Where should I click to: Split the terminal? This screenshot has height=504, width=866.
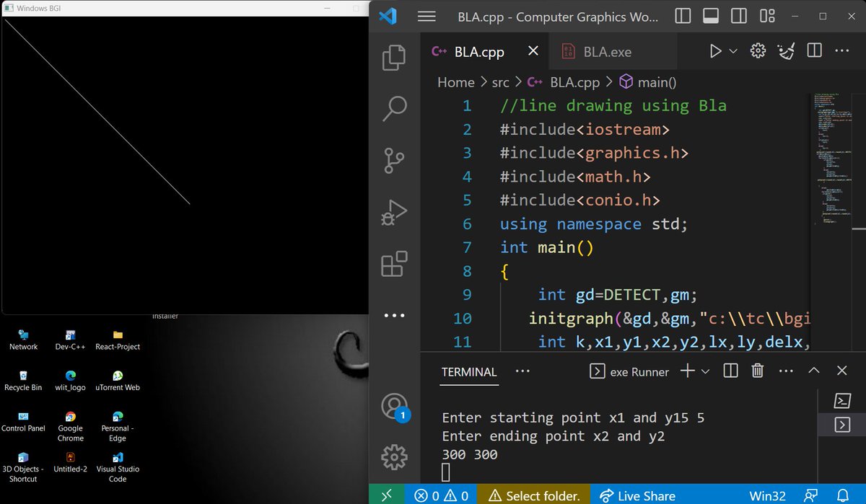pyautogui.click(x=730, y=371)
